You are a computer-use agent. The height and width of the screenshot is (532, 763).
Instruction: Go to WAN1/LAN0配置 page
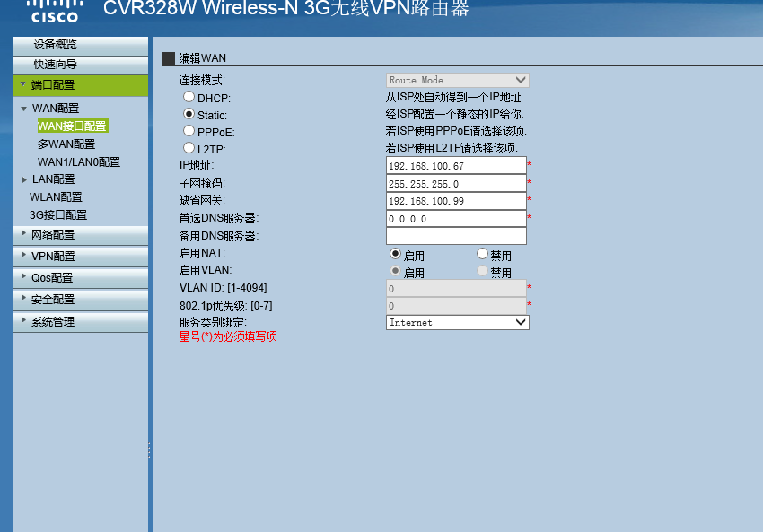pyautogui.click(x=79, y=162)
